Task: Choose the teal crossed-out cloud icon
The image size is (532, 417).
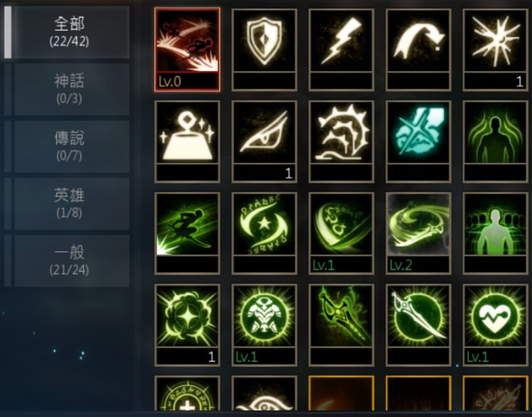Action: coord(418,141)
